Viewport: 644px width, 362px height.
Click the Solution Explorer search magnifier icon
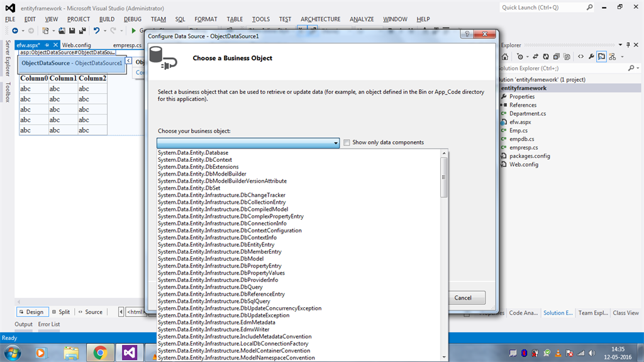[x=631, y=68]
